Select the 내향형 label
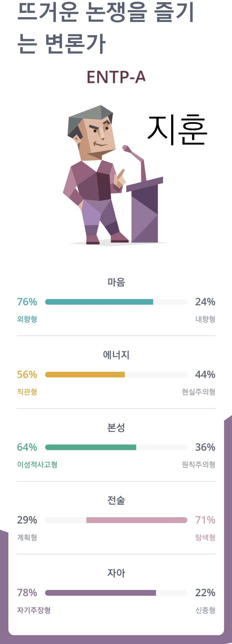232x644 pixels. tap(205, 319)
